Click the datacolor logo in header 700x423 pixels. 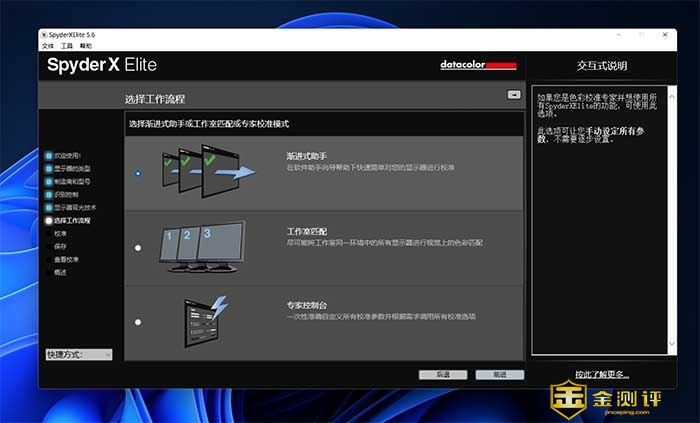(478, 66)
